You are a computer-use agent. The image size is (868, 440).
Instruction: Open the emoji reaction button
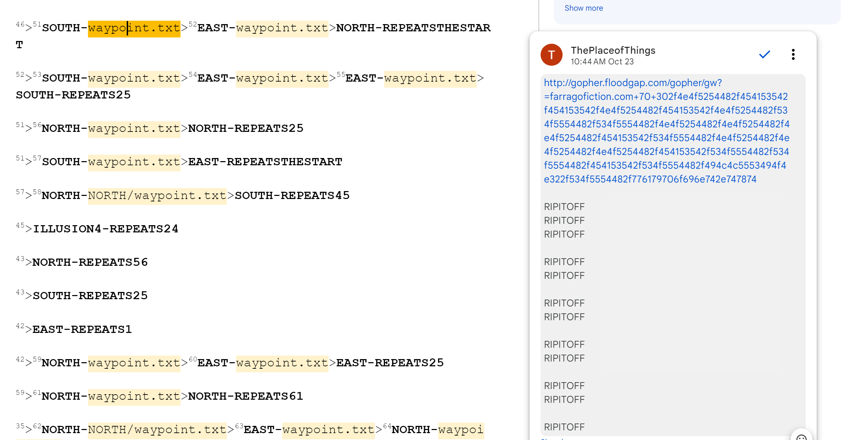802,437
